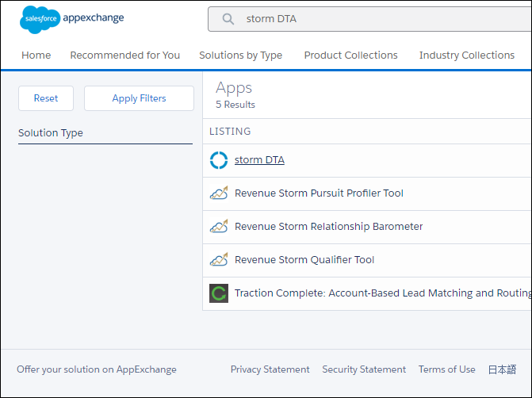Open the storm DTA listing link
The image size is (532, 398).
259,160
